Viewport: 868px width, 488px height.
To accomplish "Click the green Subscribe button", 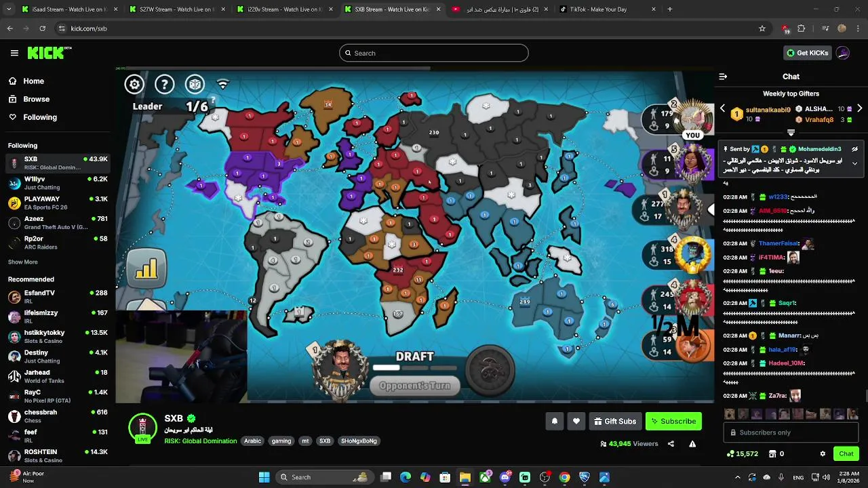I will pos(673,422).
